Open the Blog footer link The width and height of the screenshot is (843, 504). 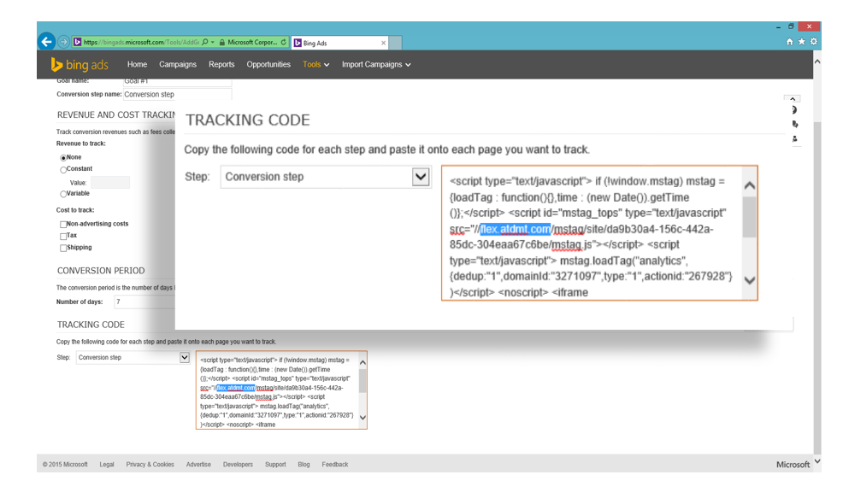pyautogui.click(x=304, y=464)
